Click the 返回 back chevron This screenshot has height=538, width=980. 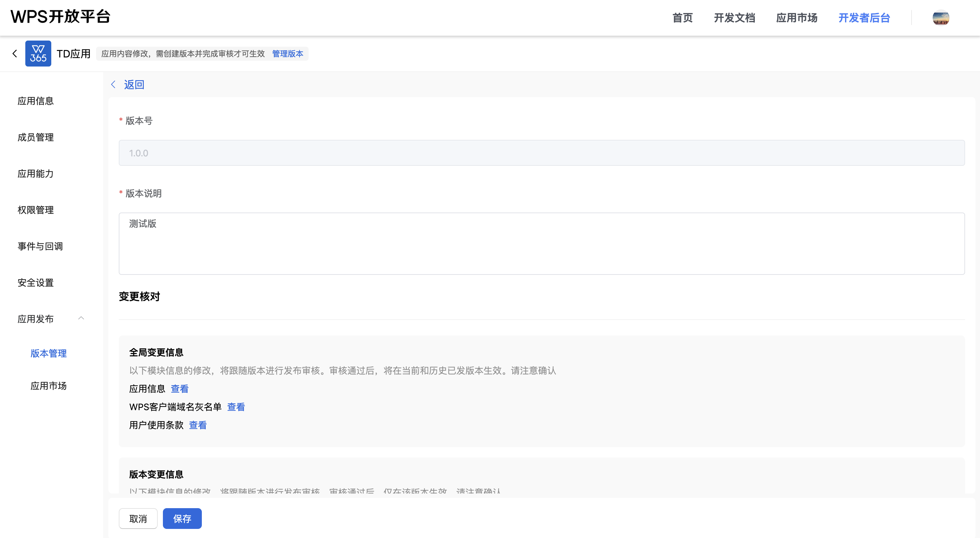coord(113,84)
